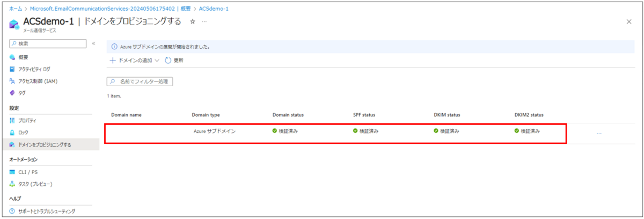
Task: Open the more options ellipsis beside the title
Action: [204, 21]
